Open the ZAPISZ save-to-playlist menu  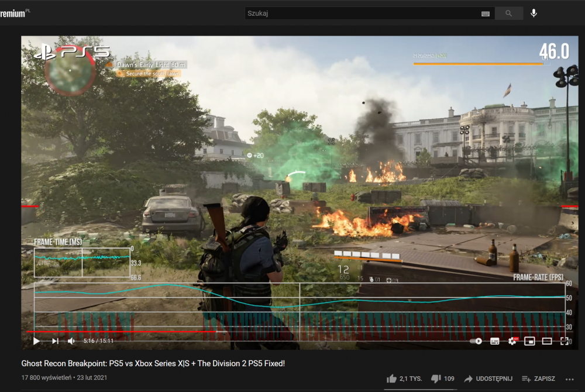pos(538,379)
